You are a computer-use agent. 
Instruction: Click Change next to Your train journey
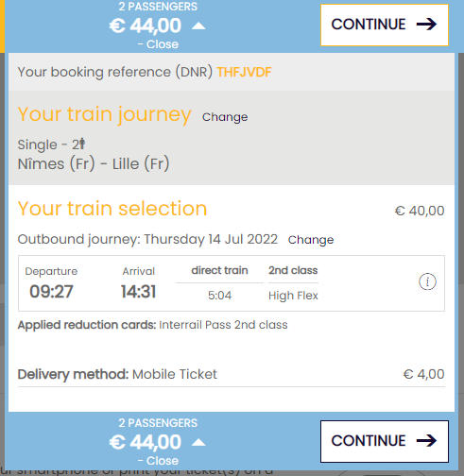pos(225,117)
